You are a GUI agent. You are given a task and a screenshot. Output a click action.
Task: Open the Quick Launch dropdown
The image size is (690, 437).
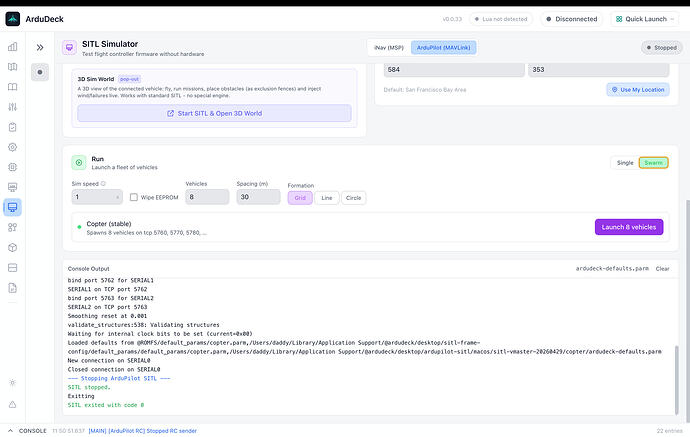click(x=645, y=19)
